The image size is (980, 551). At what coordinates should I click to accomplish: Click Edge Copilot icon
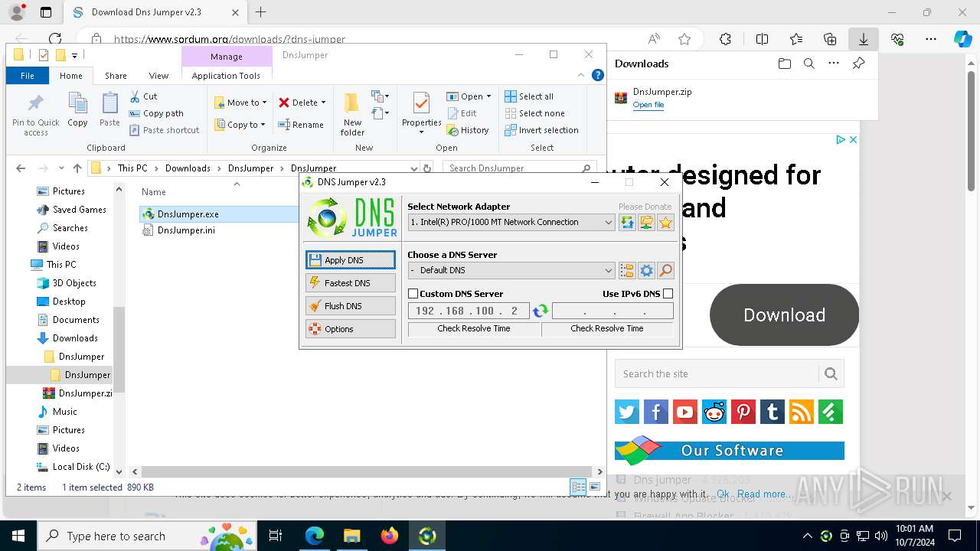(x=962, y=40)
